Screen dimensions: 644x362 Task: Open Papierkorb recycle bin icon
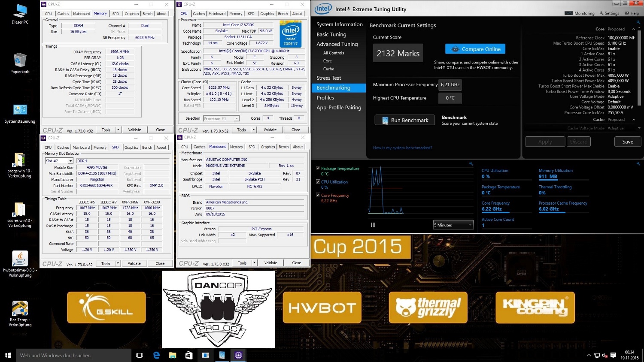click(x=20, y=63)
